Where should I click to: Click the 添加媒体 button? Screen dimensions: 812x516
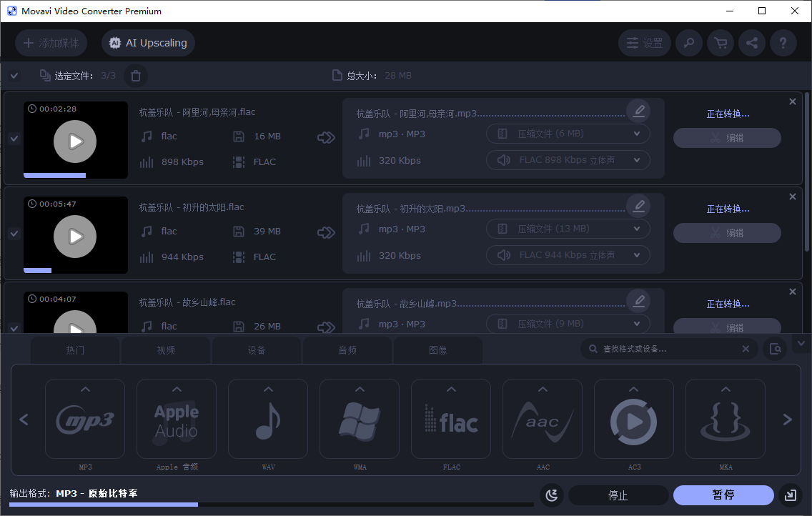click(51, 42)
